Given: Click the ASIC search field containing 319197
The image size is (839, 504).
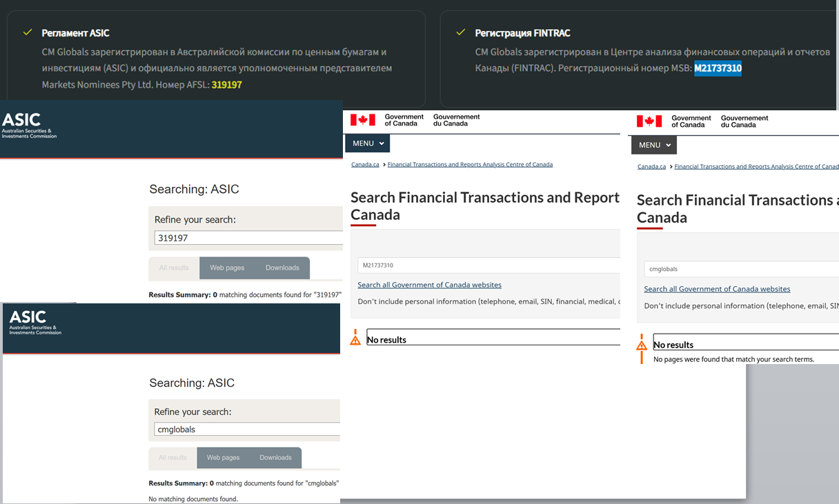Looking at the screenshot, I should pos(248,238).
